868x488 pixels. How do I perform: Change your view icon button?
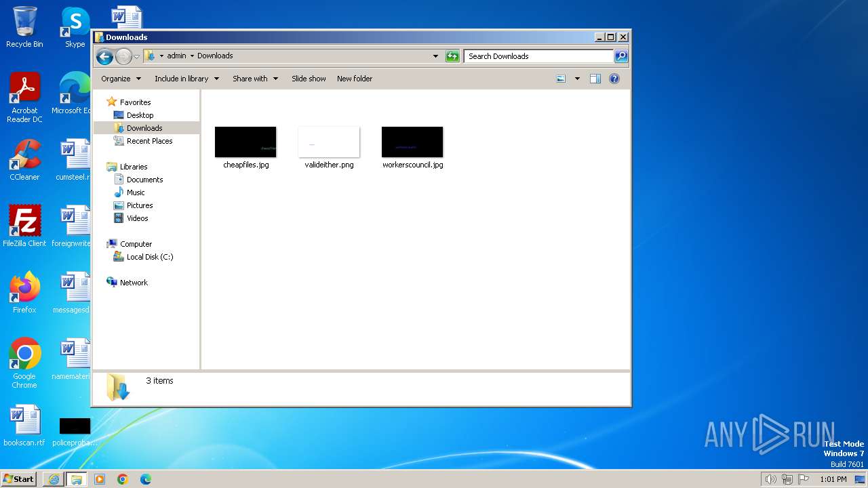[561, 79]
